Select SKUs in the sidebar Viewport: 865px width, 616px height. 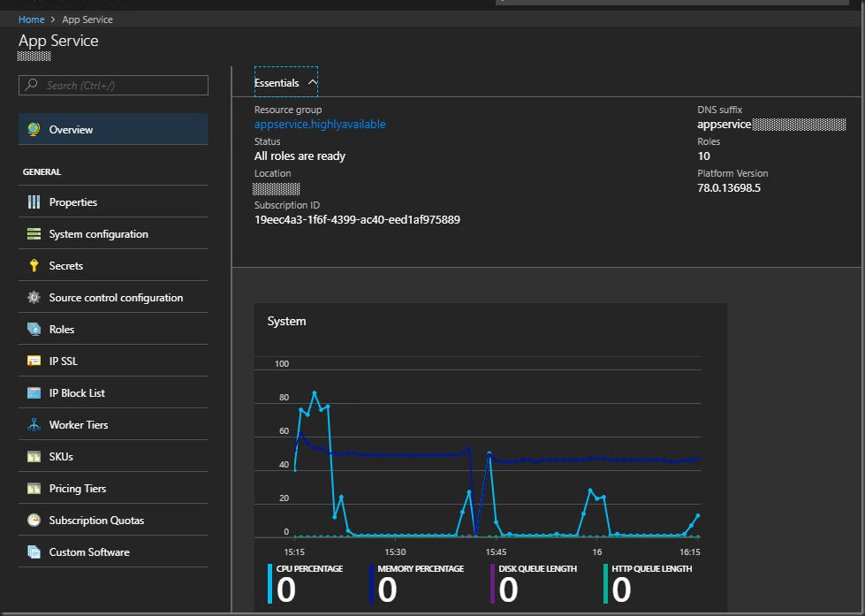(61, 457)
